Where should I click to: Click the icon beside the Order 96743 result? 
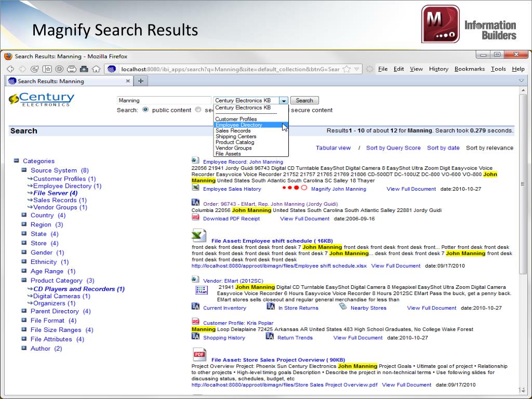(195, 203)
